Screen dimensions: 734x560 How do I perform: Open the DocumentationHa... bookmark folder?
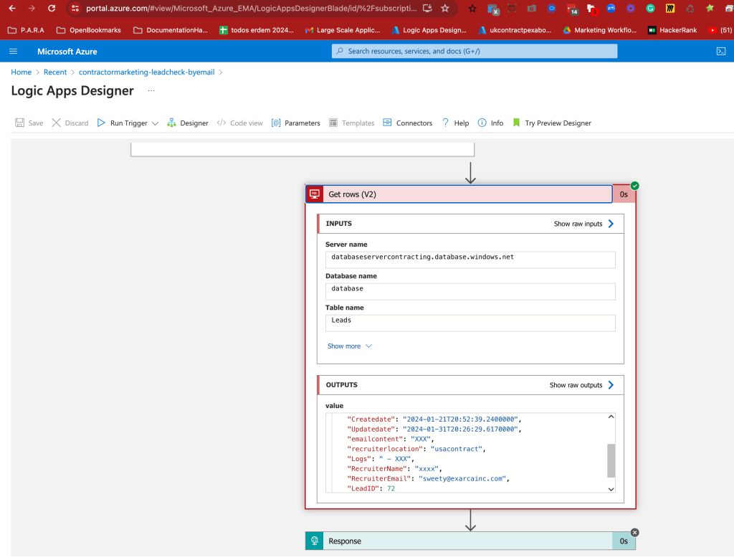171,30
